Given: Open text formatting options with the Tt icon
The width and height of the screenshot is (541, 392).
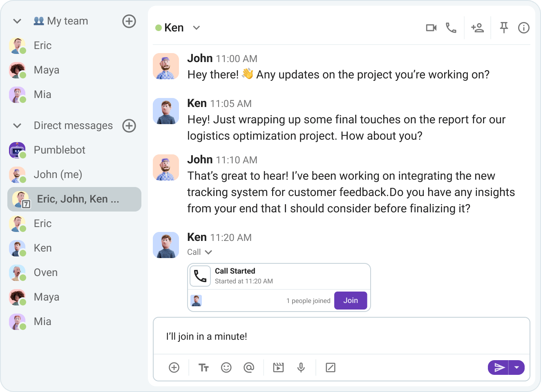Looking at the screenshot, I should [203, 367].
